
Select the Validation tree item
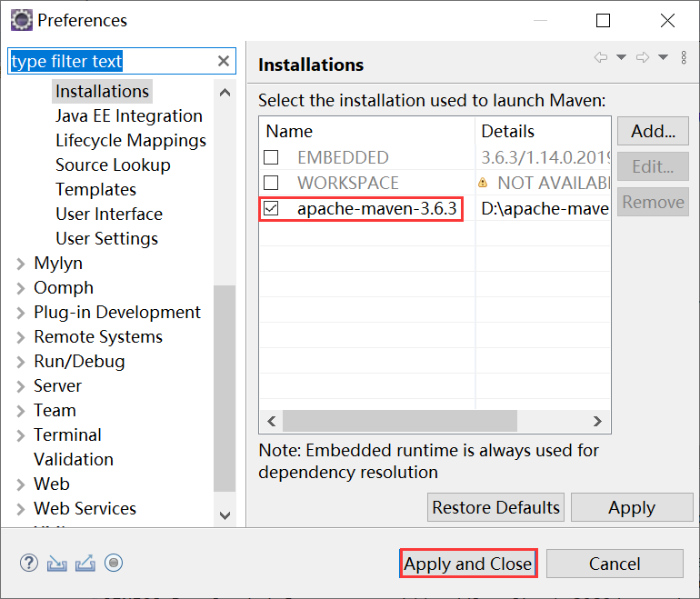[74, 459]
